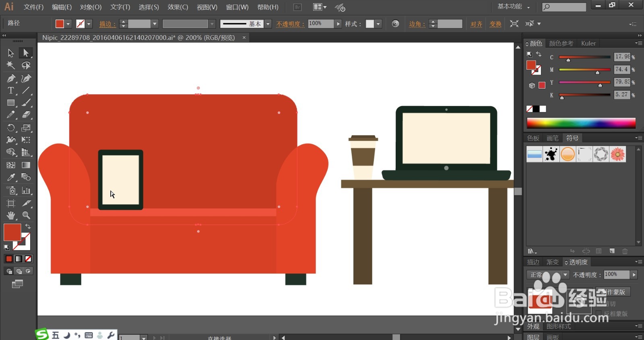The width and height of the screenshot is (644, 340).
Task: Select the Symbol Sprayer tool
Action: tap(11, 190)
